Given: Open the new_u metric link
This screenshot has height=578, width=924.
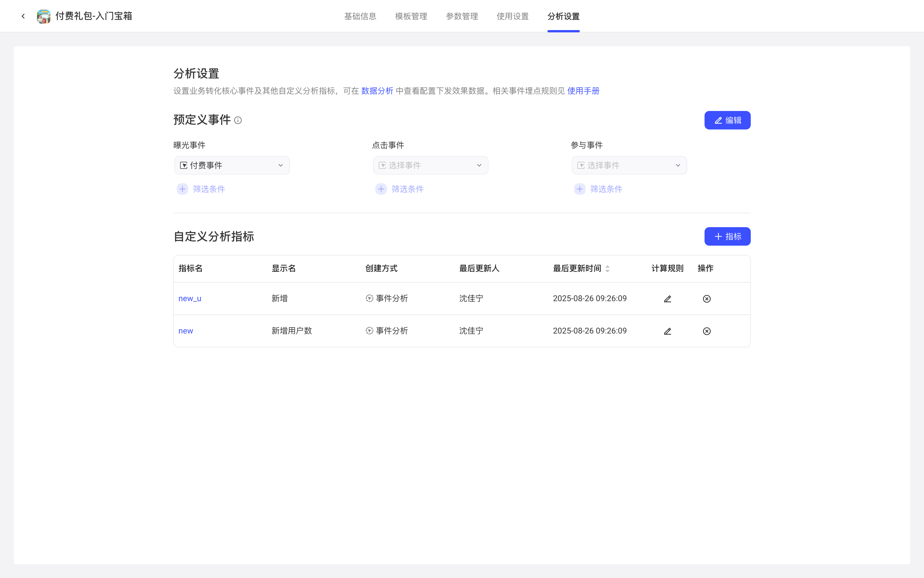Looking at the screenshot, I should pyautogui.click(x=190, y=299).
